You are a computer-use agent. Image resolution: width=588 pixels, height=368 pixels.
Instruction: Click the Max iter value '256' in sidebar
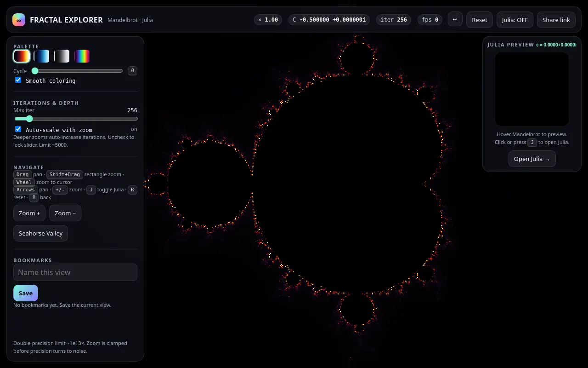click(x=132, y=110)
